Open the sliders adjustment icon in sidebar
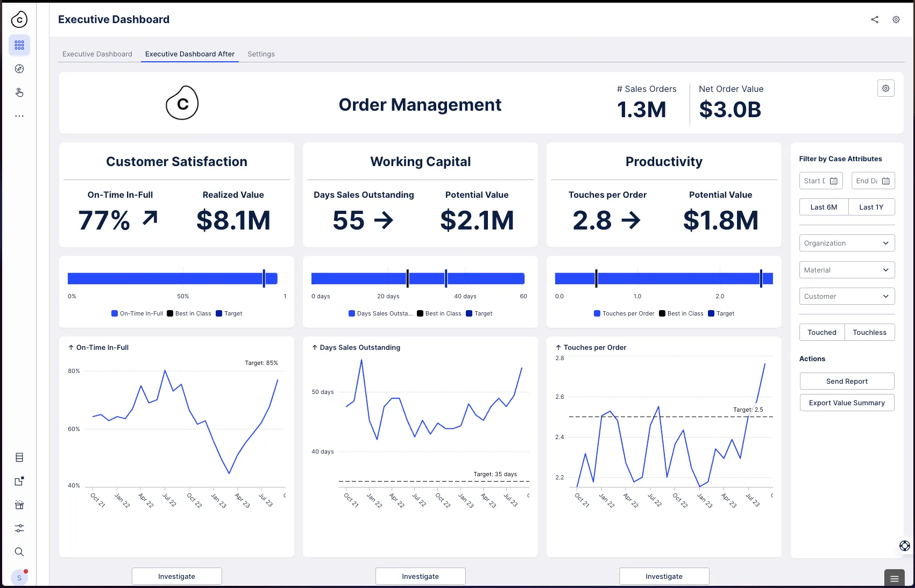The height and width of the screenshot is (588, 915). (x=19, y=528)
